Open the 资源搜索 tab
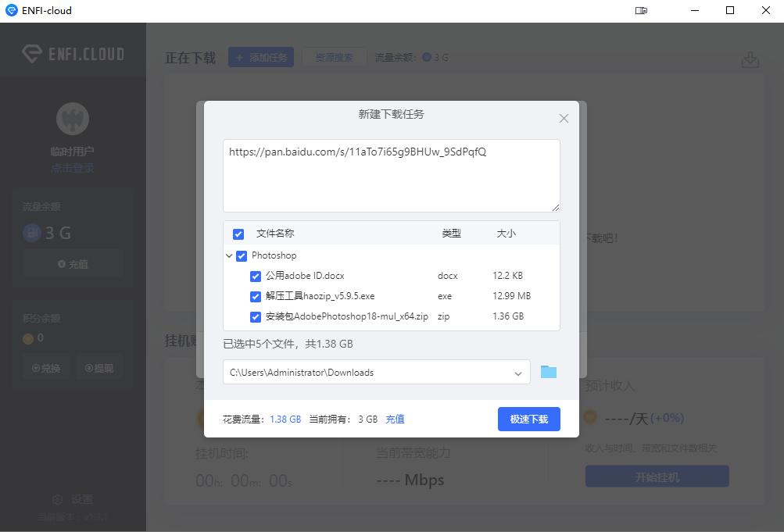The height and width of the screenshot is (532, 784). coord(334,57)
